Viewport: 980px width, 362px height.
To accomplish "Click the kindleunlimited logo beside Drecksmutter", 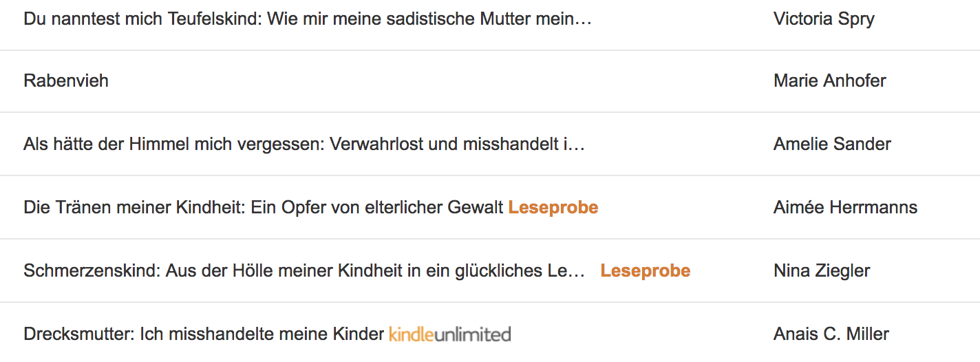I will click(449, 334).
